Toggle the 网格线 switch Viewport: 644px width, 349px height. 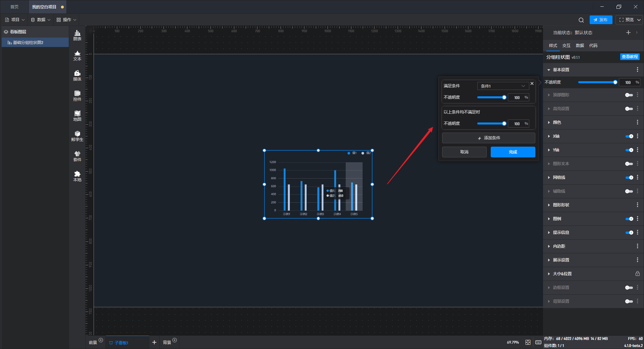[629, 178]
